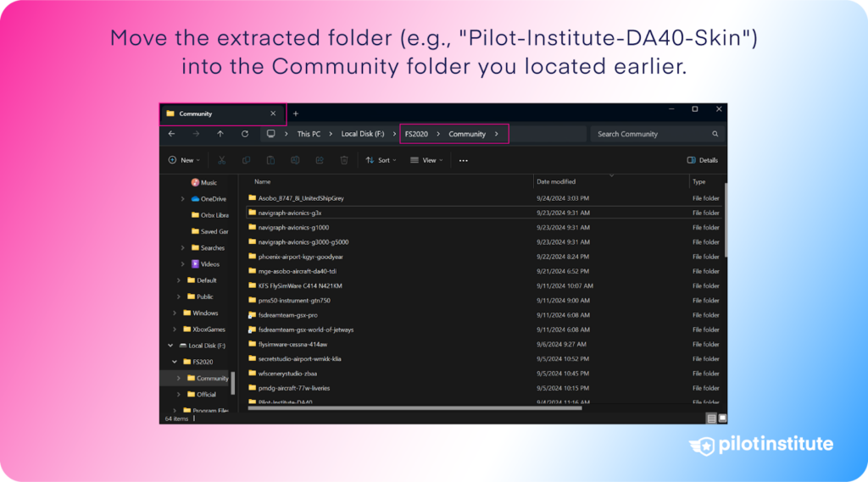The height and width of the screenshot is (482, 868).
Task: Click the share icon
Action: pos(320,160)
